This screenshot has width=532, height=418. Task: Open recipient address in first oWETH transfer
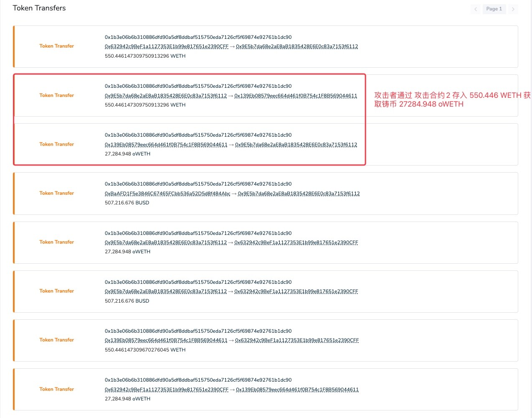click(296, 145)
